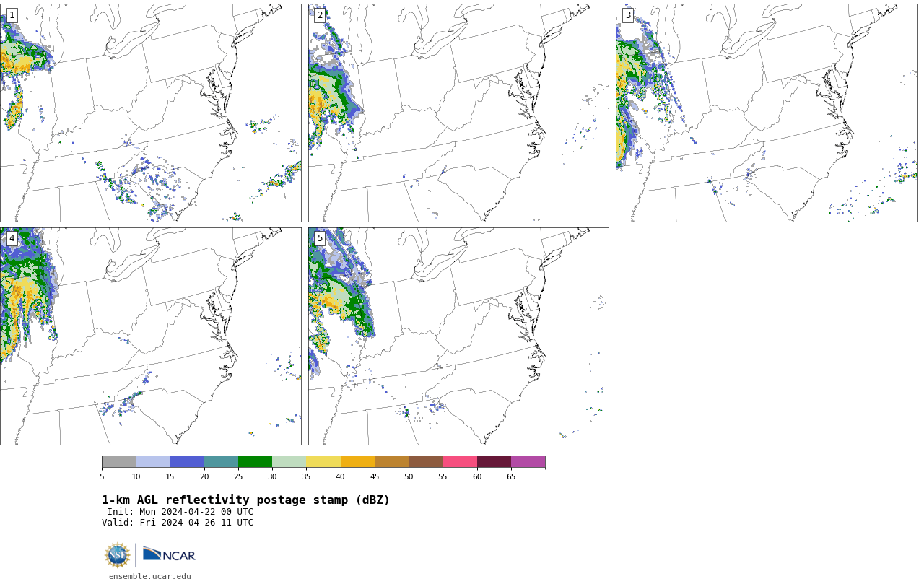Click the gray 5-10 dBZ color swatch
The width and height of the screenshot is (924, 584).
[x=118, y=462]
